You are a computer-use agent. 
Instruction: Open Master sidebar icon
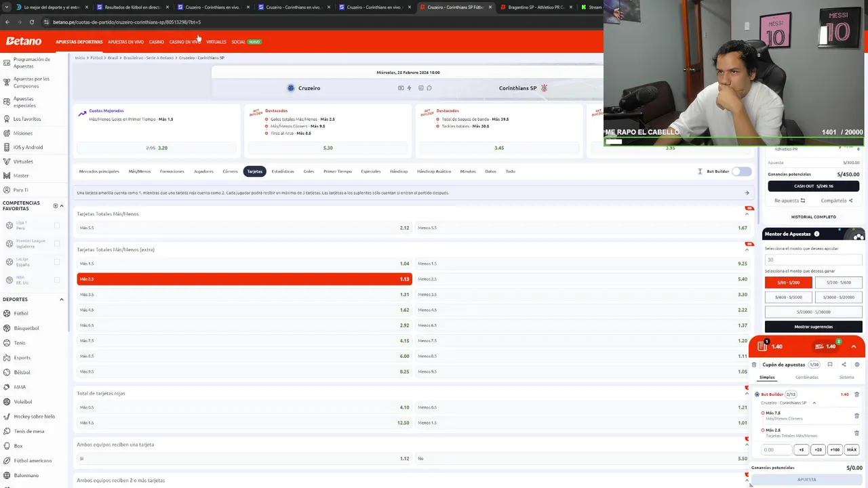pos(6,176)
